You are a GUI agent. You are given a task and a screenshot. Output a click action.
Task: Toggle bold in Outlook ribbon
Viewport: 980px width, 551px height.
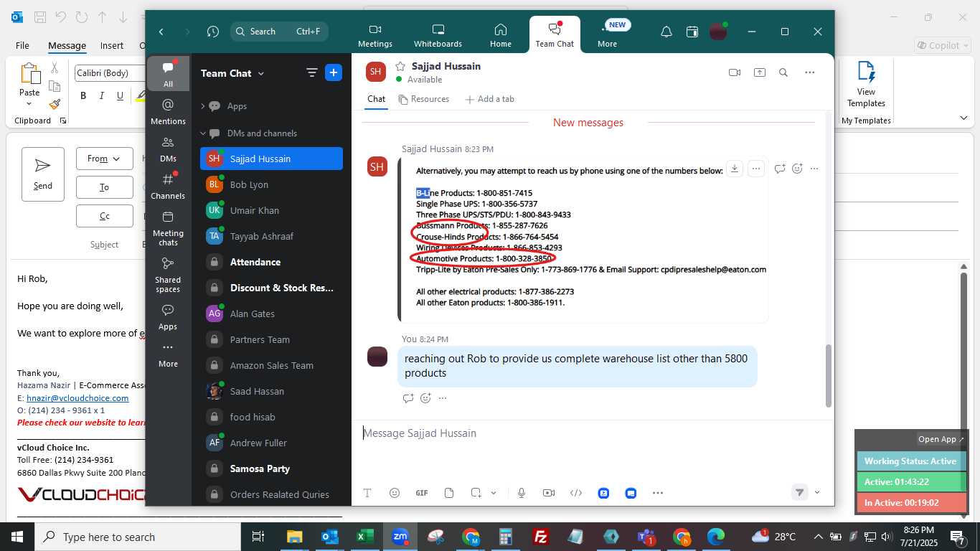[x=83, y=95]
